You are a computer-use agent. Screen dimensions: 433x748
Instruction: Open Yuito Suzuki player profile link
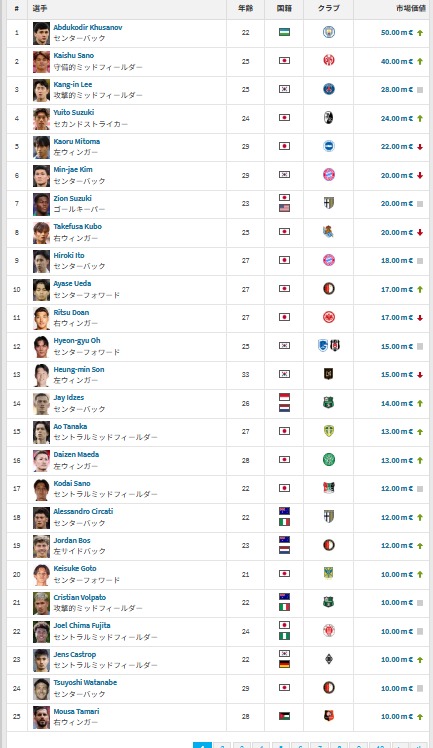coord(74,113)
